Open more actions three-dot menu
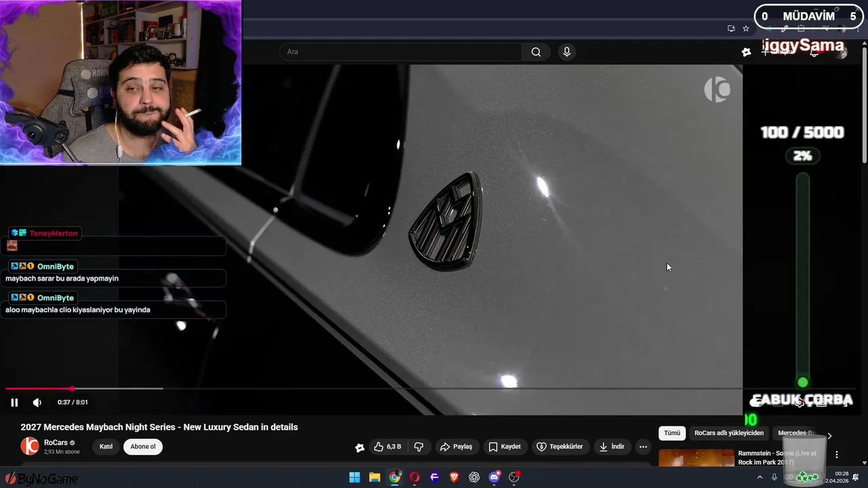Viewport: 868px width, 488px height. click(x=643, y=447)
